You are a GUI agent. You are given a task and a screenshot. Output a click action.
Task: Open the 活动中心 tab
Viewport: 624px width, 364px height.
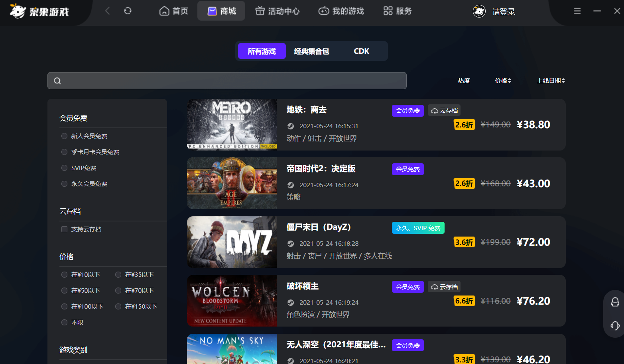[x=278, y=11]
